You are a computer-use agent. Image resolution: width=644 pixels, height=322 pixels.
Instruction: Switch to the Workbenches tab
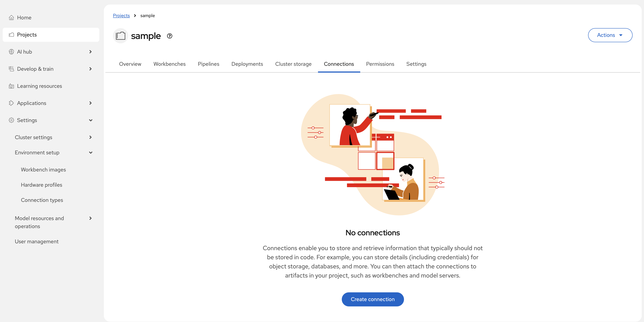[169, 64]
